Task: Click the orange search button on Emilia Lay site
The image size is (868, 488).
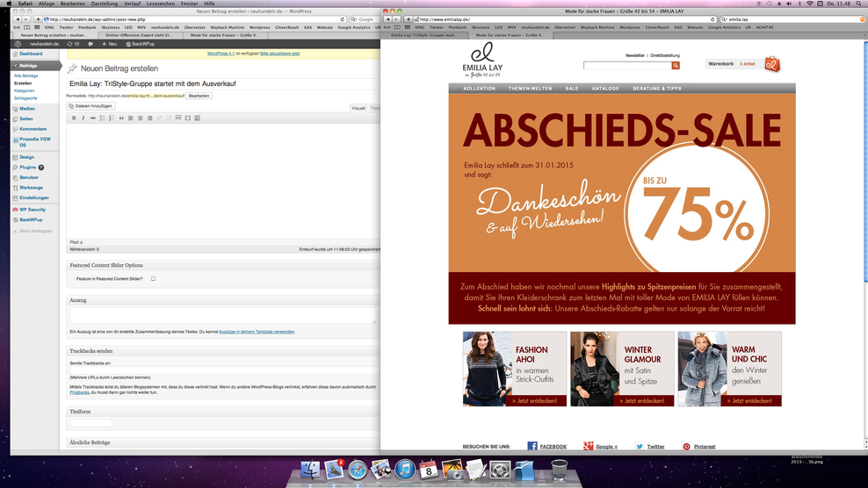Action: [676, 65]
